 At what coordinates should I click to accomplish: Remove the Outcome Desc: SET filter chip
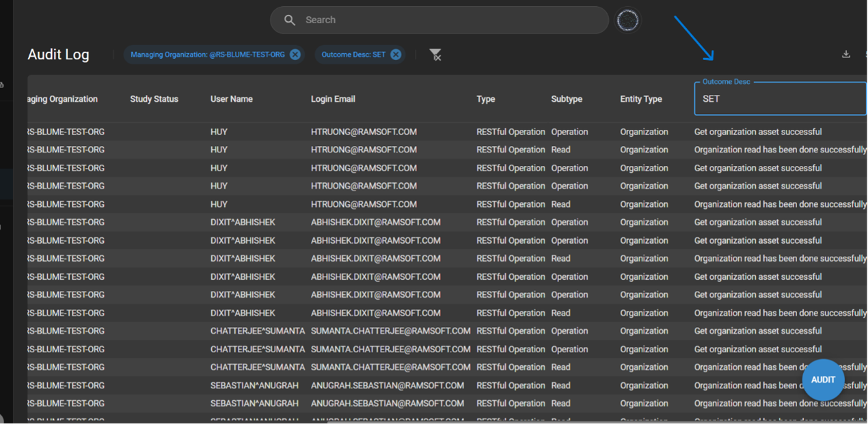(396, 55)
